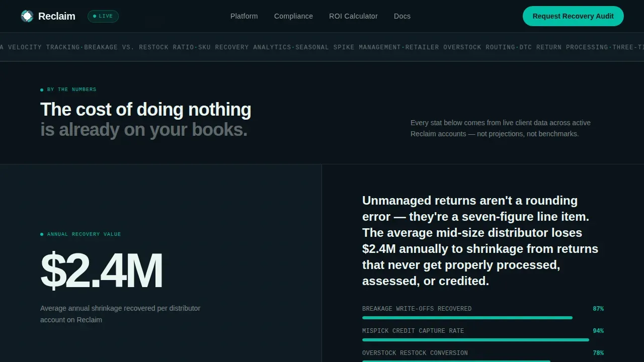Image resolution: width=644 pixels, height=362 pixels.
Task: Click Request Recovery Audit button
Action: pyautogui.click(x=573, y=16)
